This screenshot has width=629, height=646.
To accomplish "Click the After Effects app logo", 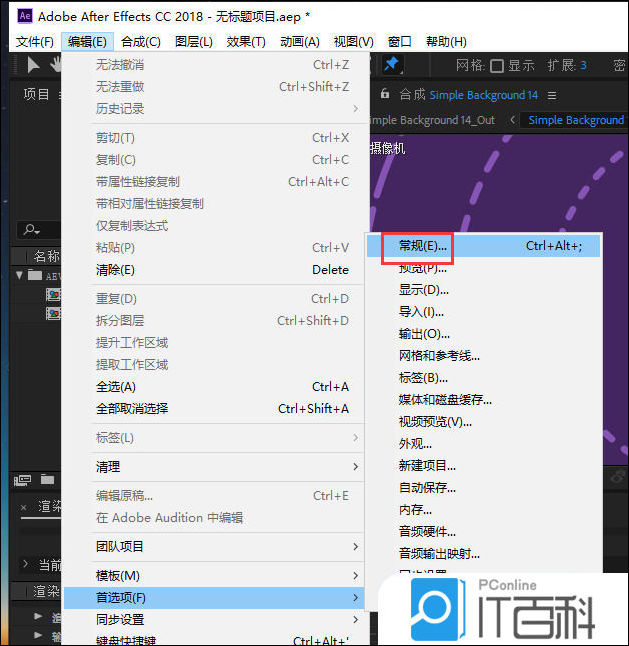I will [x=25, y=16].
